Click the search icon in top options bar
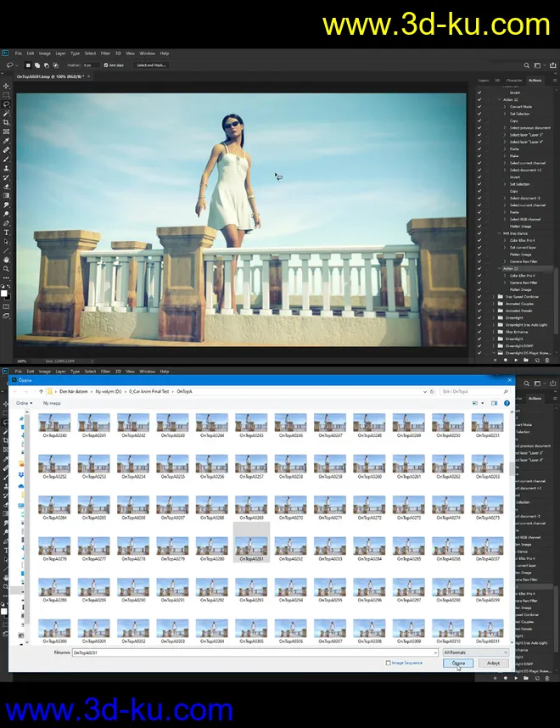Viewport: 560px width, 728px height. click(527, 64)
